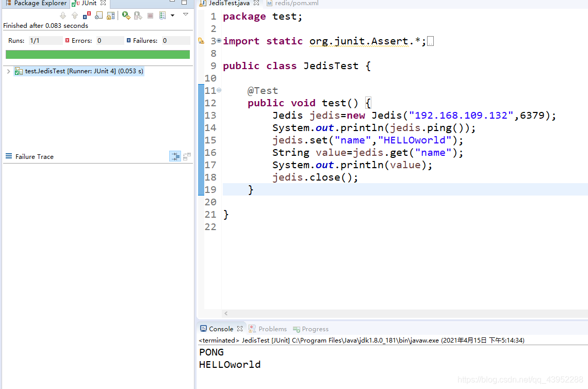The width and height of the screenshot is (588, 389).
Task: Click the blue Failures indicator icon
Action: (x=128, y=40)
